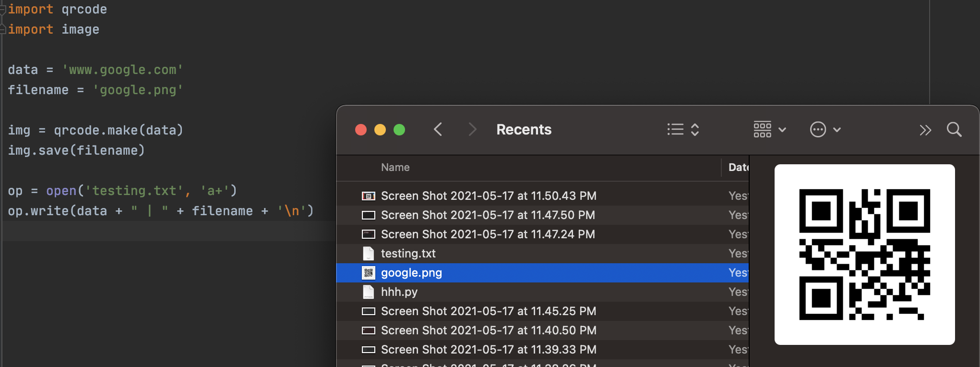The height and width of the screenshot is (367, 980).
Task: Click icon of 11.50.43 PM screenshot
Action: 368,196
